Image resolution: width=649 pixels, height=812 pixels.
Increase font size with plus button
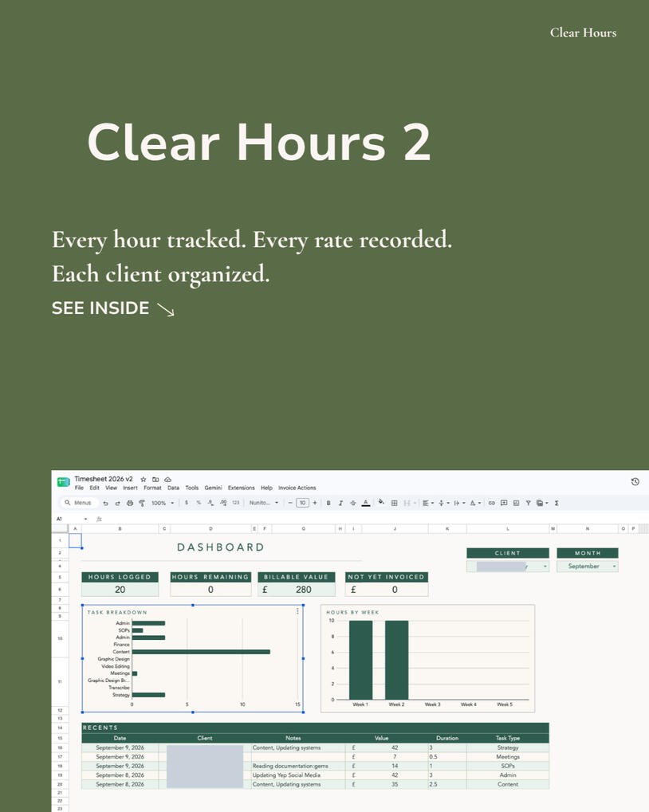point(314,503)
